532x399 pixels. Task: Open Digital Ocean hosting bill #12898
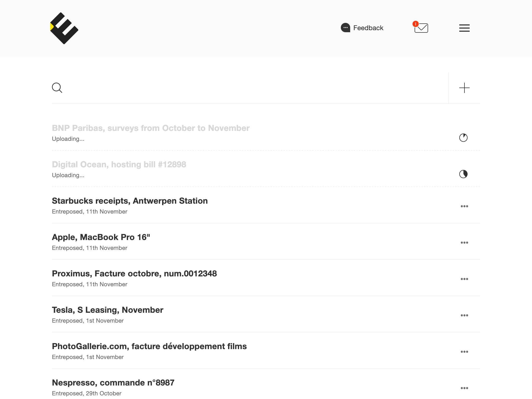click(x=119, y=164)
